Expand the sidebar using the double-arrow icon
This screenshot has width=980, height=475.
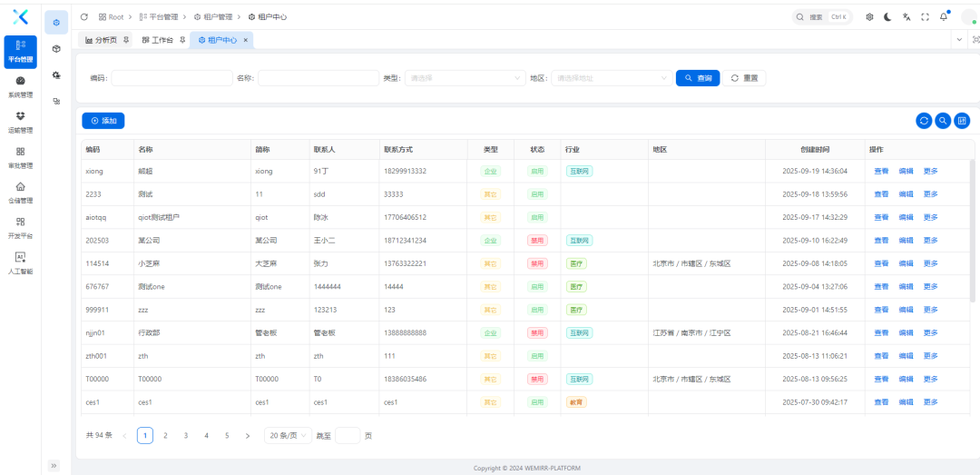click(x=54, y=465)
